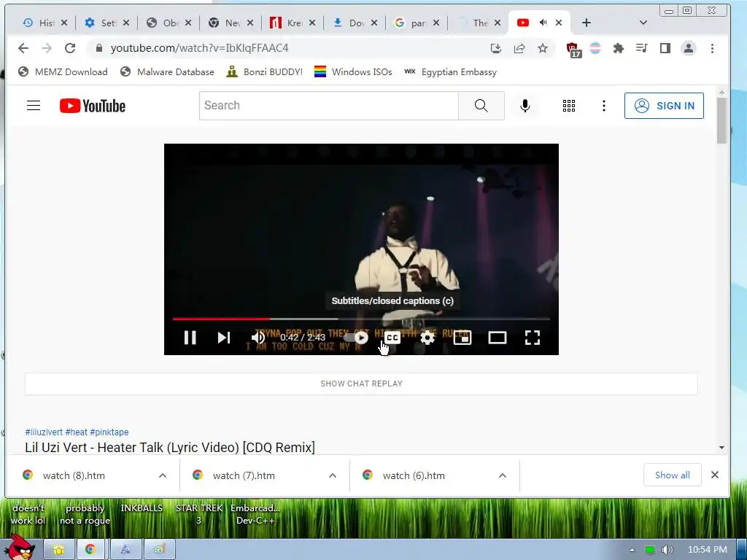Share this page icon
This screenshot has height=560, width=747.
[x=519, y=48]
